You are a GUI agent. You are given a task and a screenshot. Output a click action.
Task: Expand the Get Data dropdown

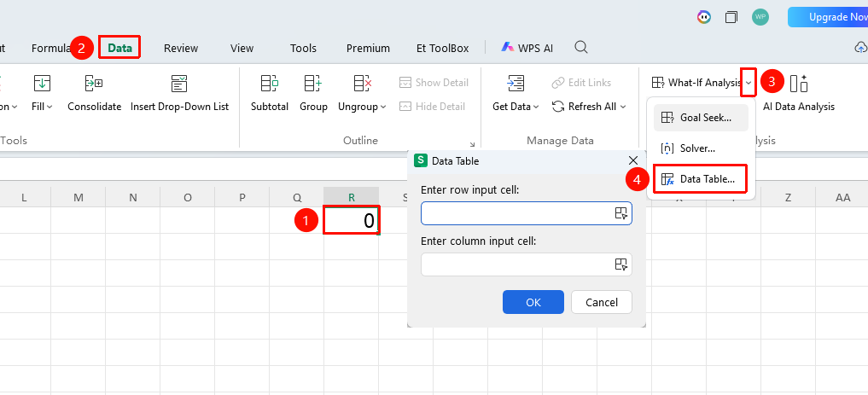pyautogui.click(x=536, y=107)
